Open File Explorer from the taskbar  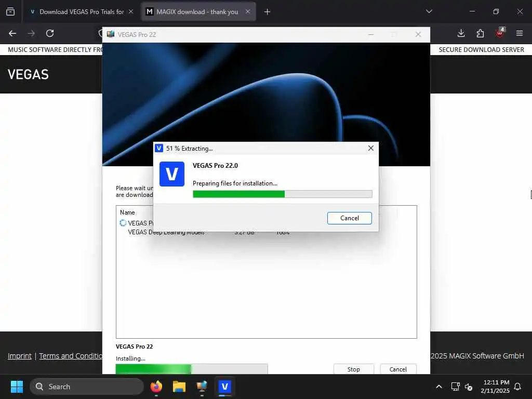(179, 387)
